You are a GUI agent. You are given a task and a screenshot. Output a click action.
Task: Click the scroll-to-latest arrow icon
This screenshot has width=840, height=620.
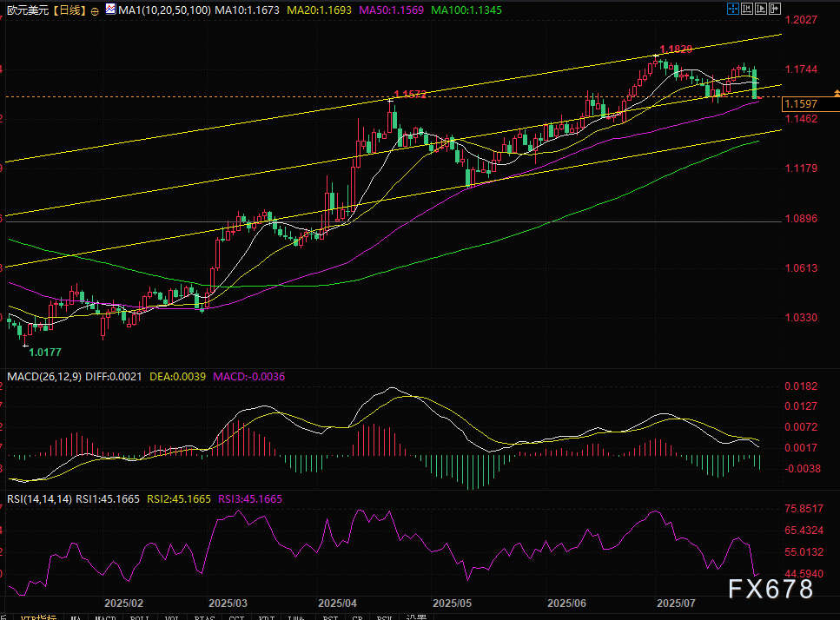click(x=776, y=9)
